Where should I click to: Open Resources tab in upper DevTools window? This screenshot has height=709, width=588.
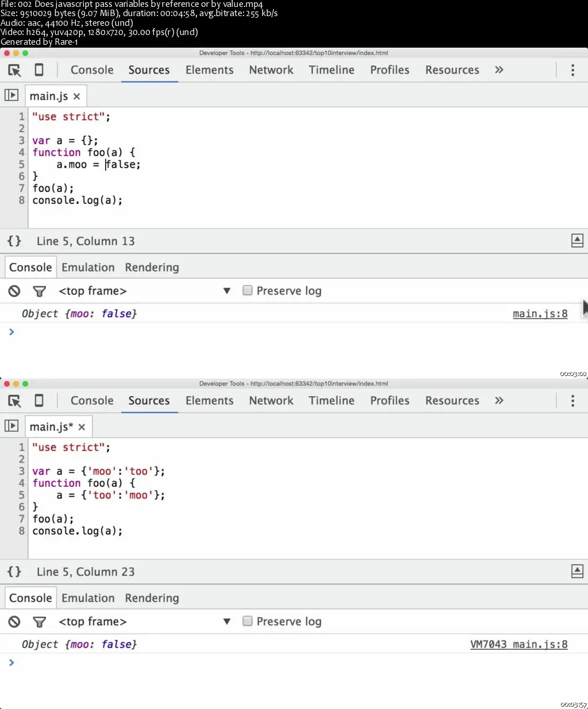pyautogui.click(x=452, y=70)
